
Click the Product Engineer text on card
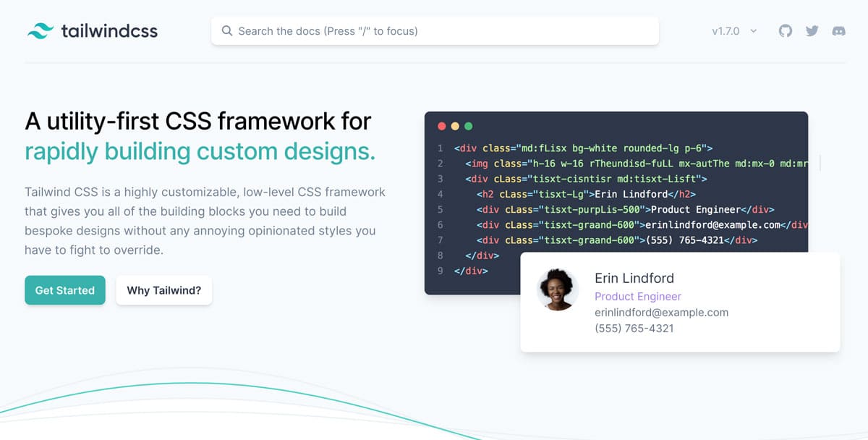(x=638, y=296)
